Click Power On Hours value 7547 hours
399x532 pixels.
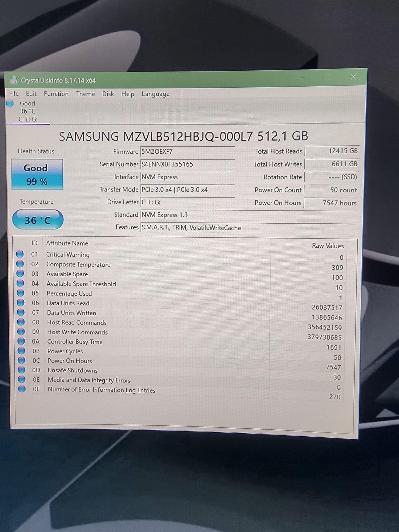pyautogui.click(x=332, y=203)
